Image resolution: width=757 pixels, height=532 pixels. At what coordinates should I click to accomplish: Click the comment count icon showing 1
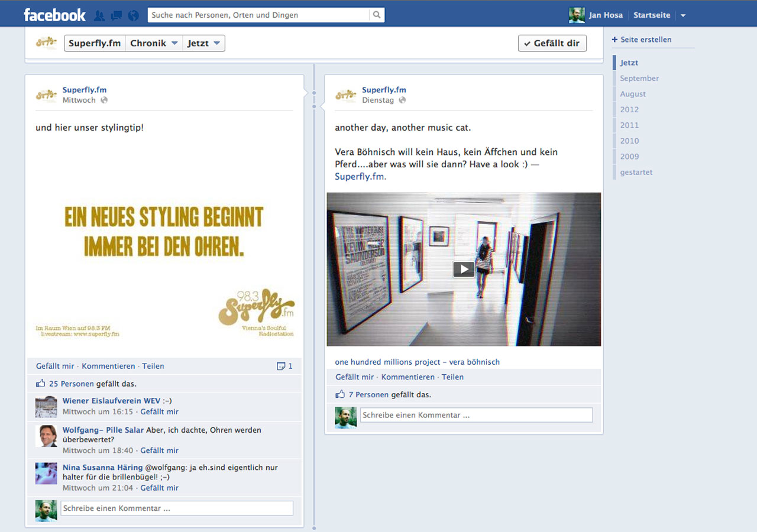click(x=281, y=366)
